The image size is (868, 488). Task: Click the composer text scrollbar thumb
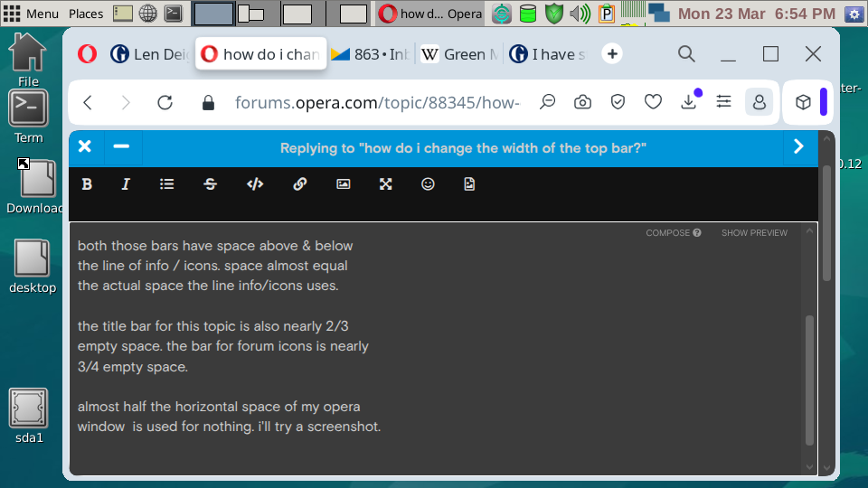click(x=809, y=380)
